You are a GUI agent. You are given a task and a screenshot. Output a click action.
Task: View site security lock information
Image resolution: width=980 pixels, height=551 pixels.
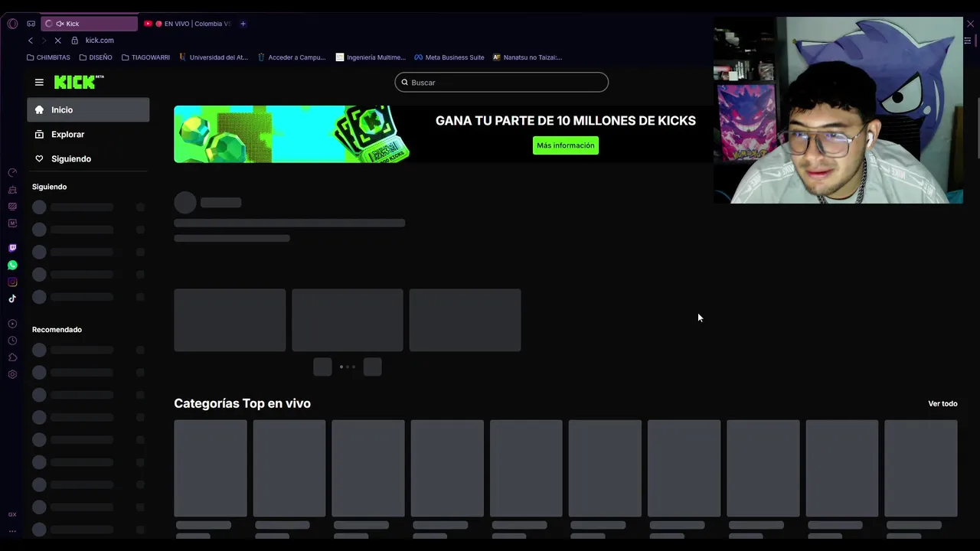pyautogui.click(x=74, y=41)
